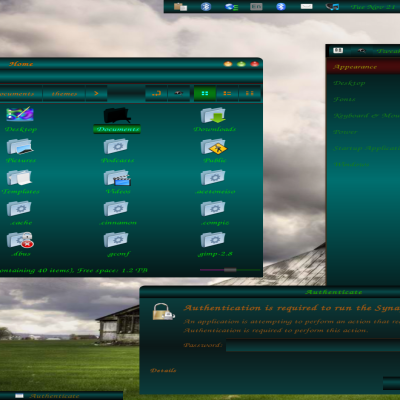Click the free space status bar text
The width and height of the screenshot is (400, 400).
click(74, 270)
